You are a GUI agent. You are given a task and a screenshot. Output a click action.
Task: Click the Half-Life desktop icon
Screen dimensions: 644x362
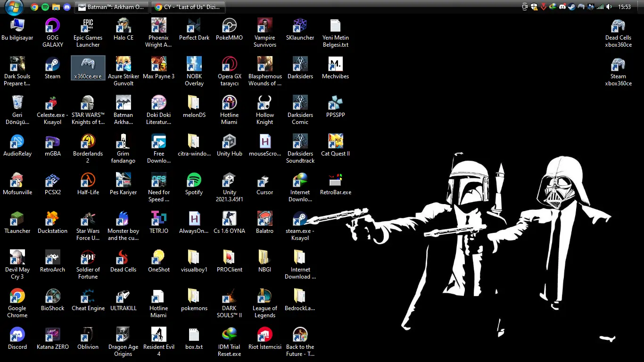coord(88,184)
